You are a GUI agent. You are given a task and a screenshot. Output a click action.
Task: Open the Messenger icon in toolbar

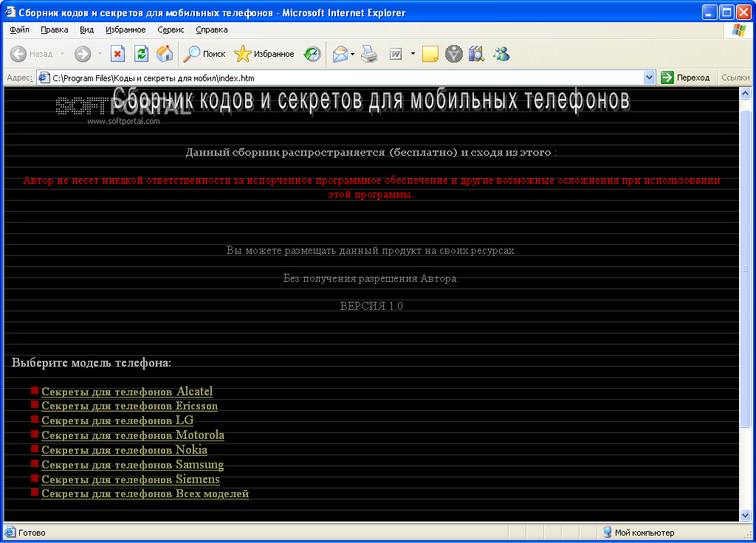(502, 54)
